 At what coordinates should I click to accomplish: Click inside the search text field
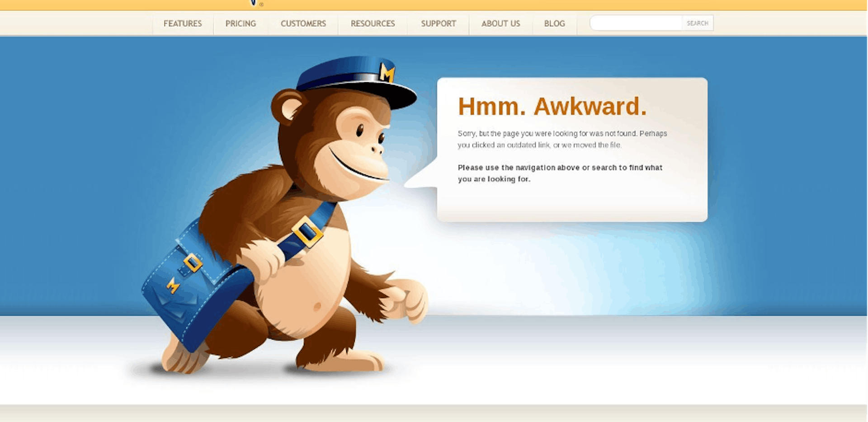coord(636,23)
